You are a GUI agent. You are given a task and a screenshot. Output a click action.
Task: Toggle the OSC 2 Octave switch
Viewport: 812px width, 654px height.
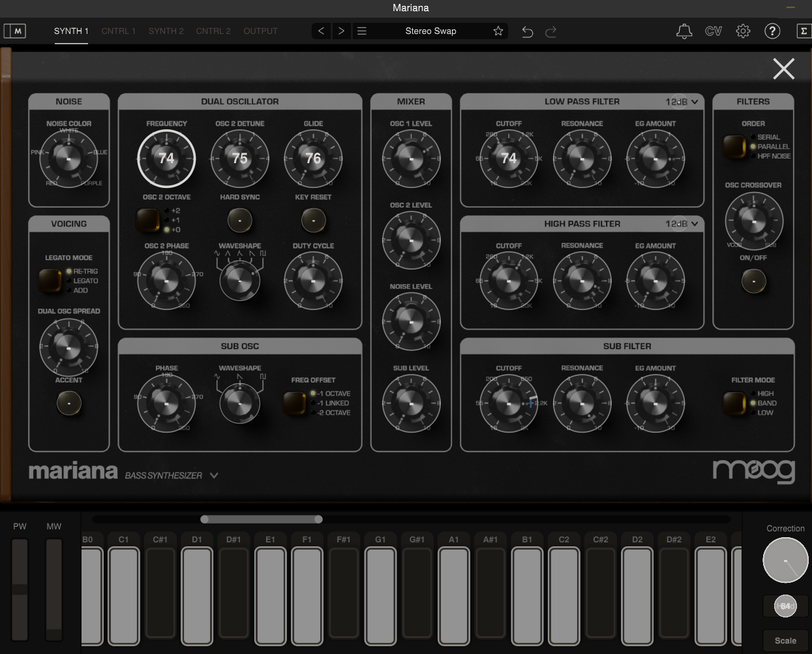coord(148,221)
